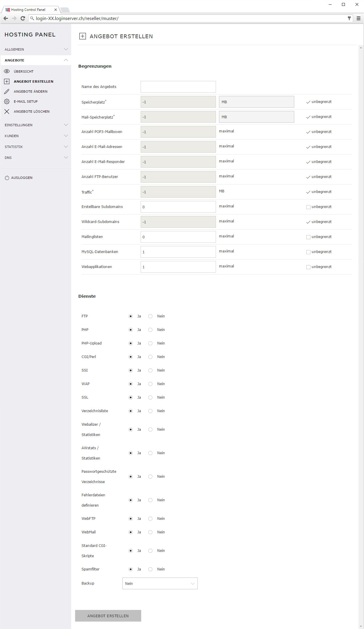Click the browser back arrow
Viewport: 364px width, 629px height.
point(6,18)
